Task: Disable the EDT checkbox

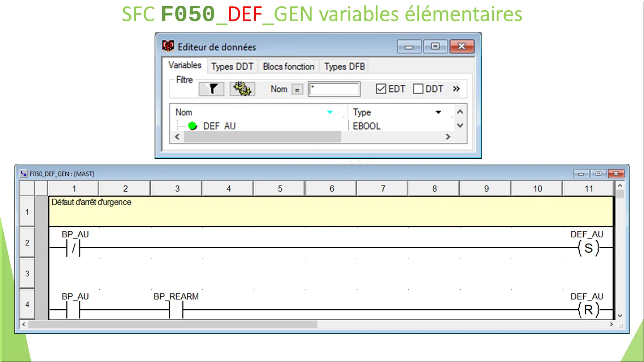Action: (x=381, y=88)
